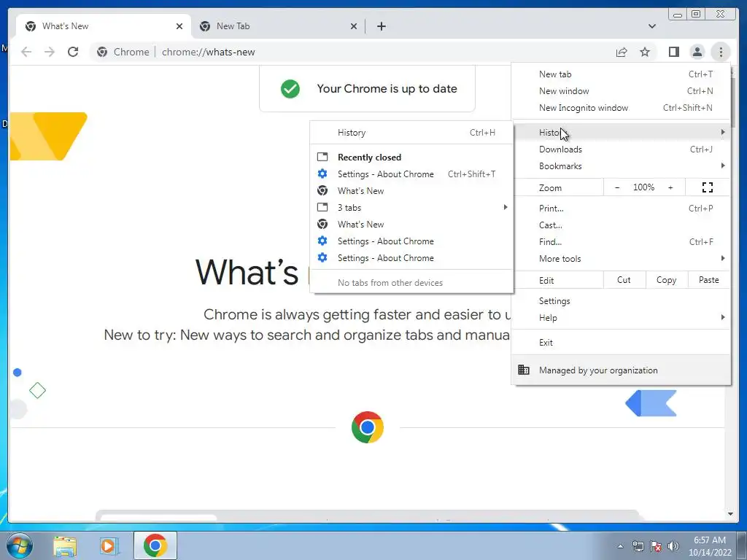Click the share page icon
This screenshot has width=747, height=560.
(x=622, y=52)
